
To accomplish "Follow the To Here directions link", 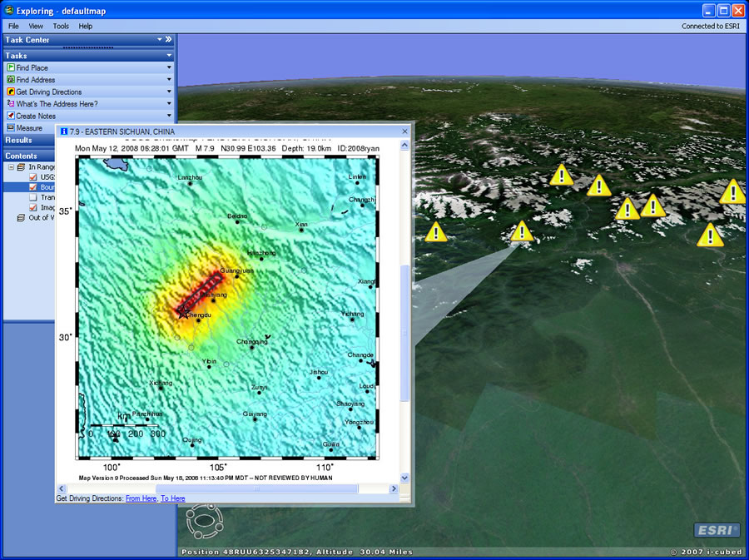I will pyautogui.click(x=173, y=498).
